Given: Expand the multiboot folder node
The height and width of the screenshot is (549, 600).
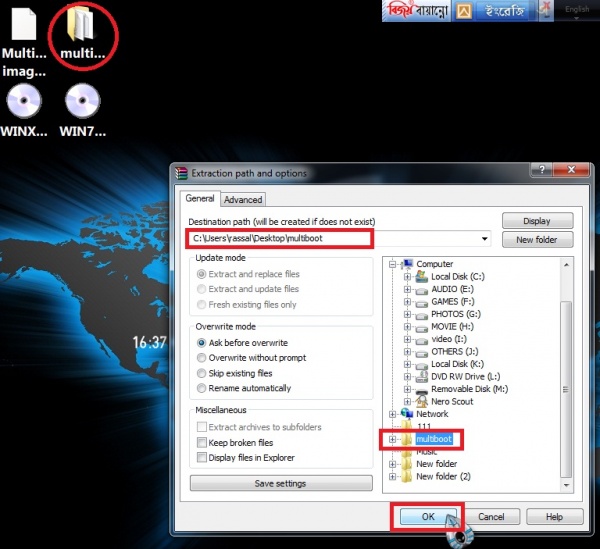Looking at the screenshot, I should [x=392, y=439].
